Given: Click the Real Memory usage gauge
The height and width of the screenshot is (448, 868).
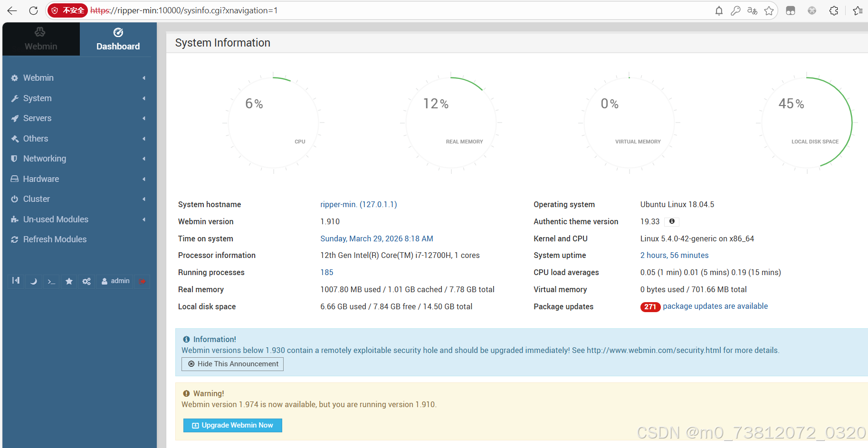Looking at the screenshot, I should pyautogui.click(x=451, y=123).
